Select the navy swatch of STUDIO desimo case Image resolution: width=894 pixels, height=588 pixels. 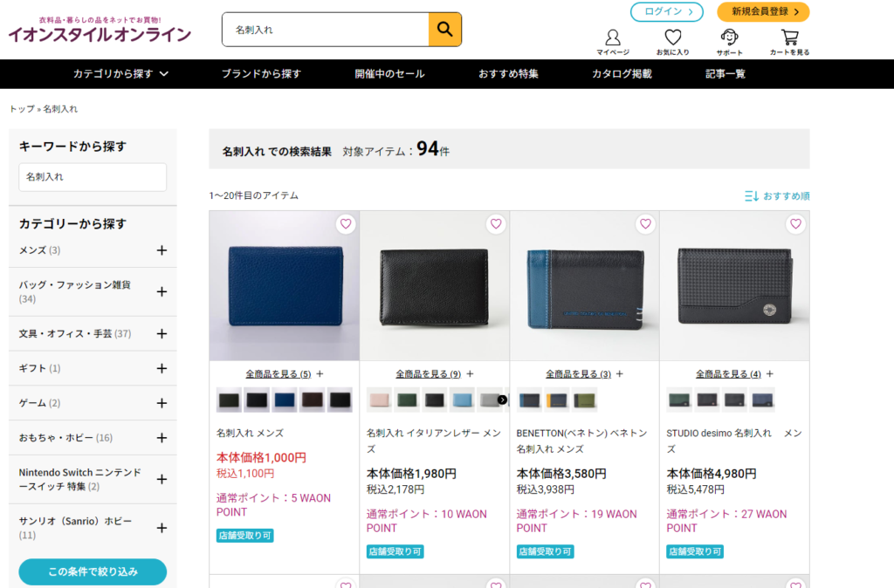pyautogui.click(x=762, y=400)
